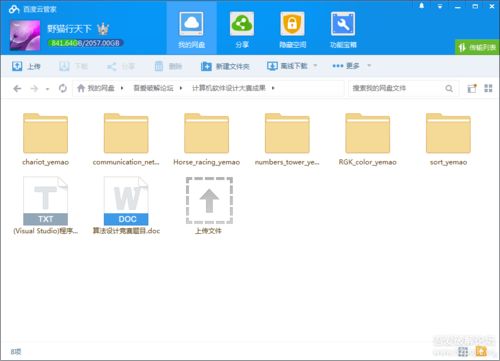The width and height of the screenshot is (500, 361).
Task: Click the storage capacity usage bar
Action: pos(86,43)
